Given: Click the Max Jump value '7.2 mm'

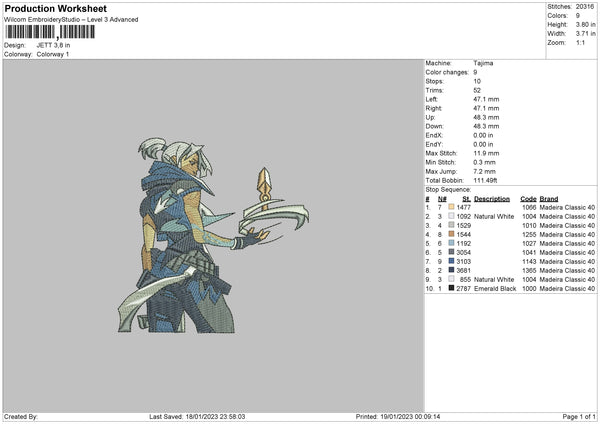Looking at the screenshot, I should pos(484,171).
